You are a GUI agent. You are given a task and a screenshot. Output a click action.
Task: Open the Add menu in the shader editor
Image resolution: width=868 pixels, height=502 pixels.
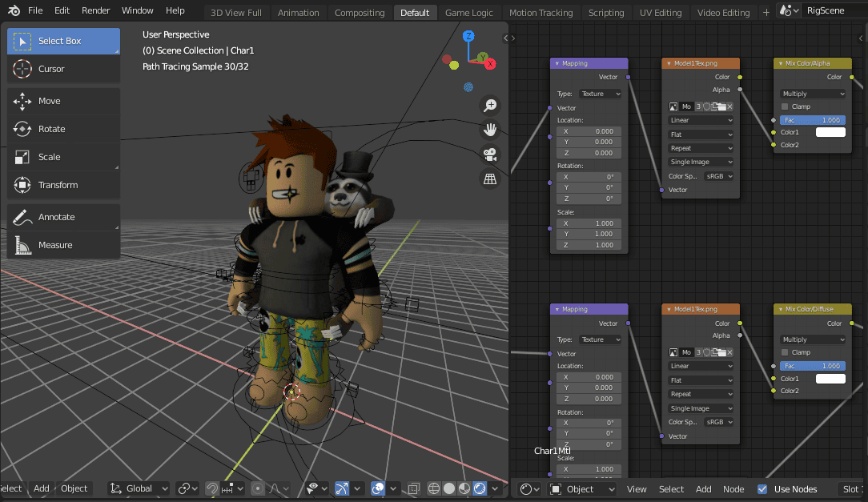703,488
